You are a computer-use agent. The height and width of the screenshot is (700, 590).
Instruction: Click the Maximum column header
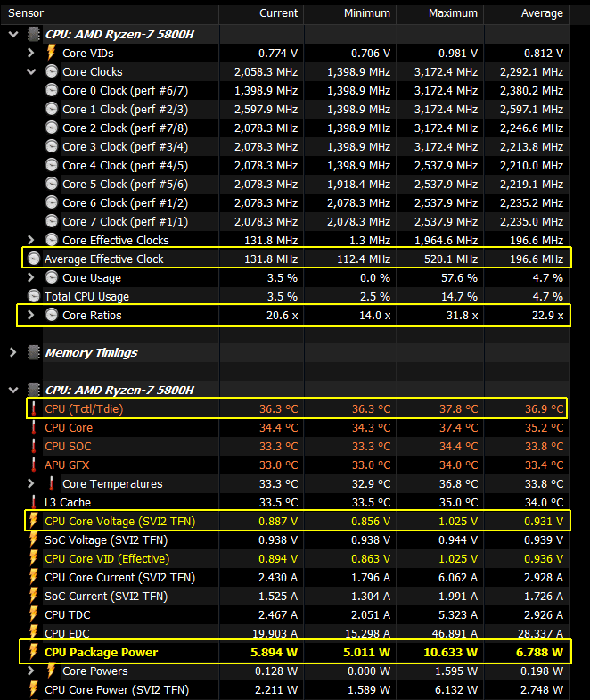(453, 13)
